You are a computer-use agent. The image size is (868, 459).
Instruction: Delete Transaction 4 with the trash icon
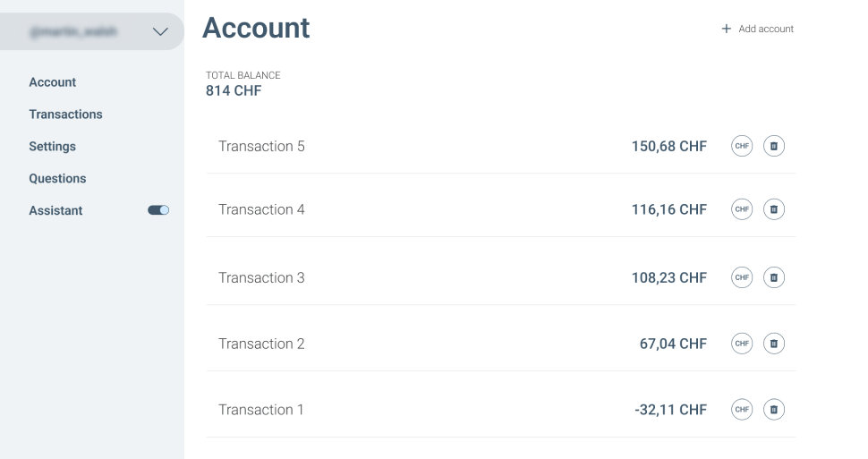tap(774, 209)
